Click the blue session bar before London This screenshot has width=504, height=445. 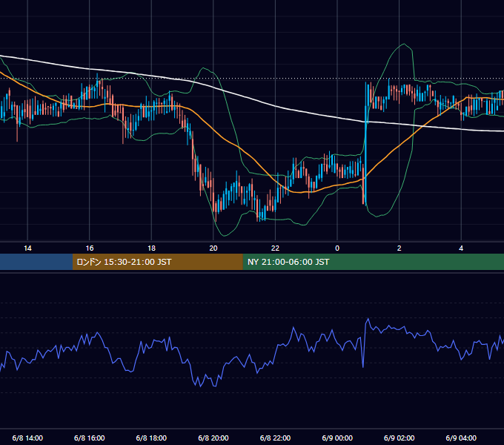[x=36, y=262]
